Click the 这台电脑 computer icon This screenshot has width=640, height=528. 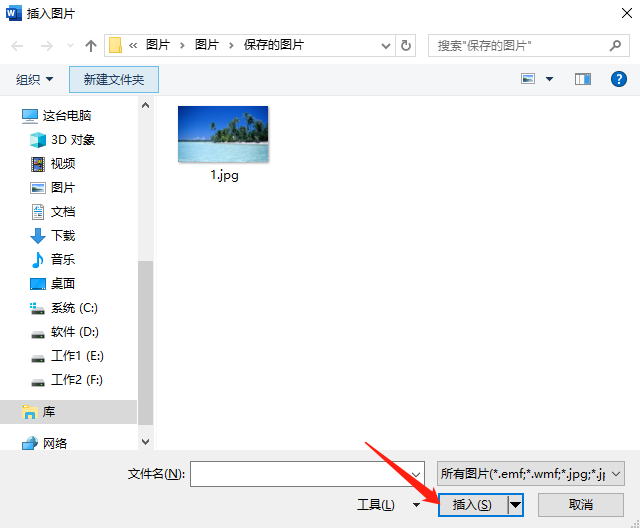(x=30, y=116)
